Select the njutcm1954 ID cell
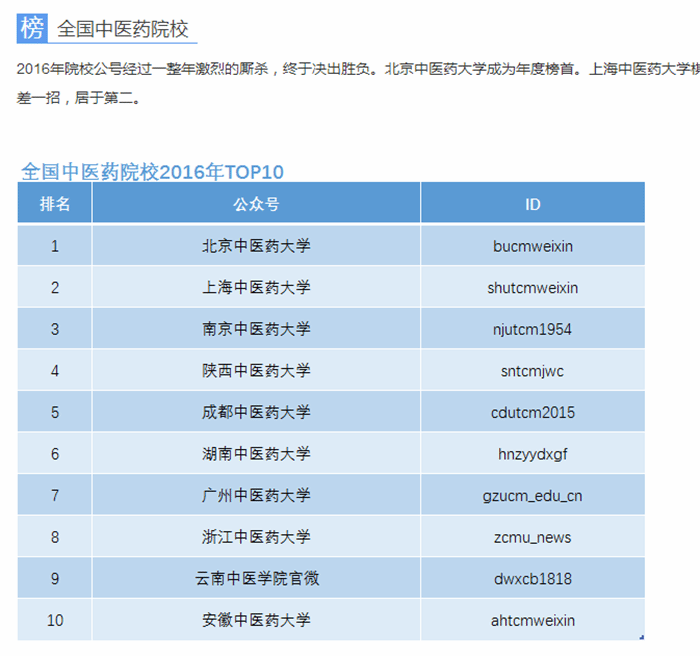The height and width of the screenshot is (656, 700). (532, 329)
